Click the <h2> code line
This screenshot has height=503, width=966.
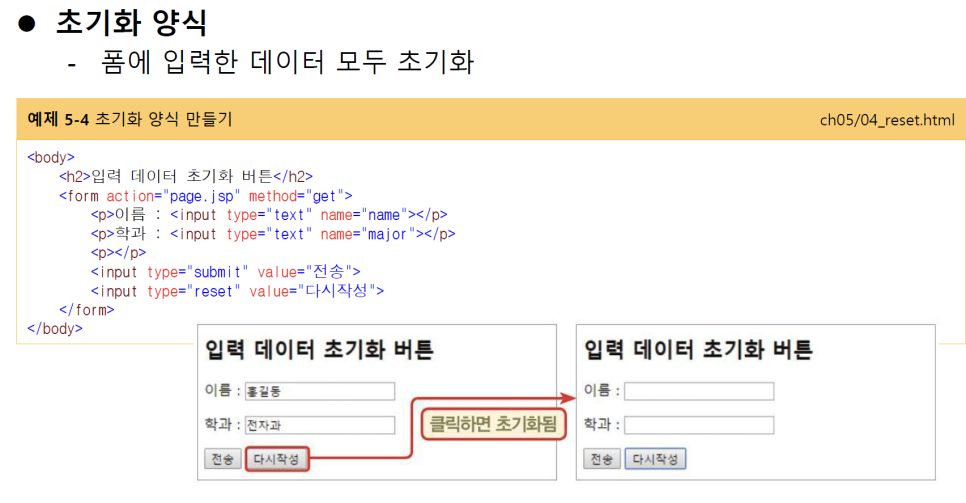click(186, 176)
